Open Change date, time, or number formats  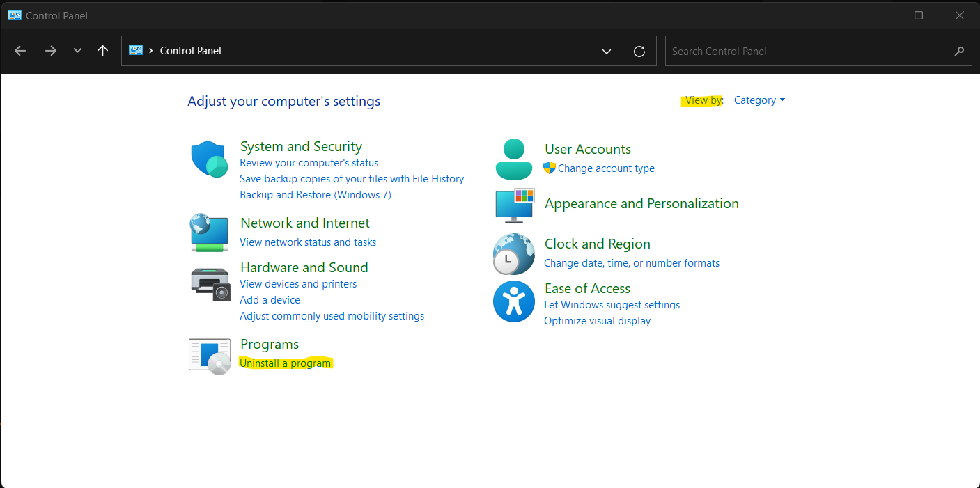point(632,263)
